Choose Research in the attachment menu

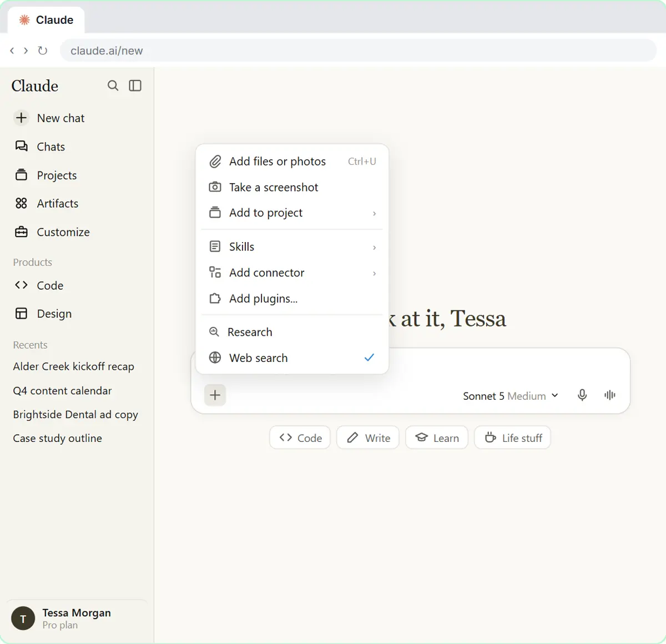(x=292, y=332)
